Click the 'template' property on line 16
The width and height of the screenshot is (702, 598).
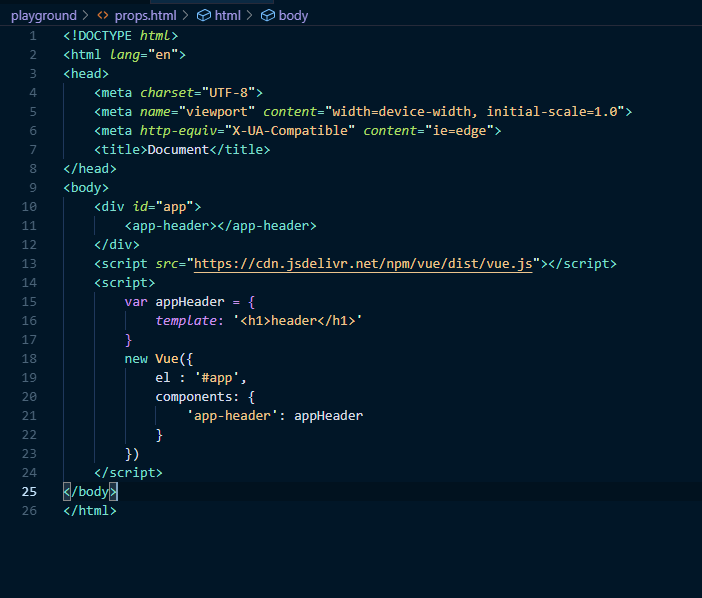186,320
